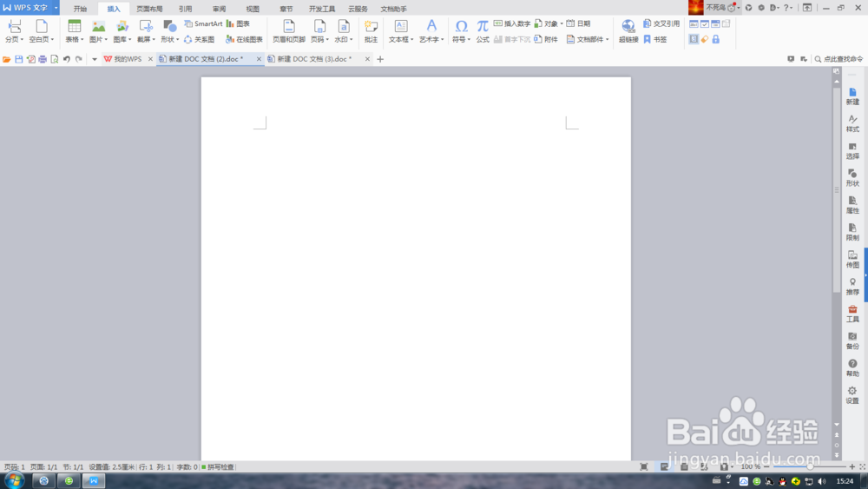Screen dimensions: 868x489
Task: Insert a relationship diagram (关系图)
Action: (200, 39)
